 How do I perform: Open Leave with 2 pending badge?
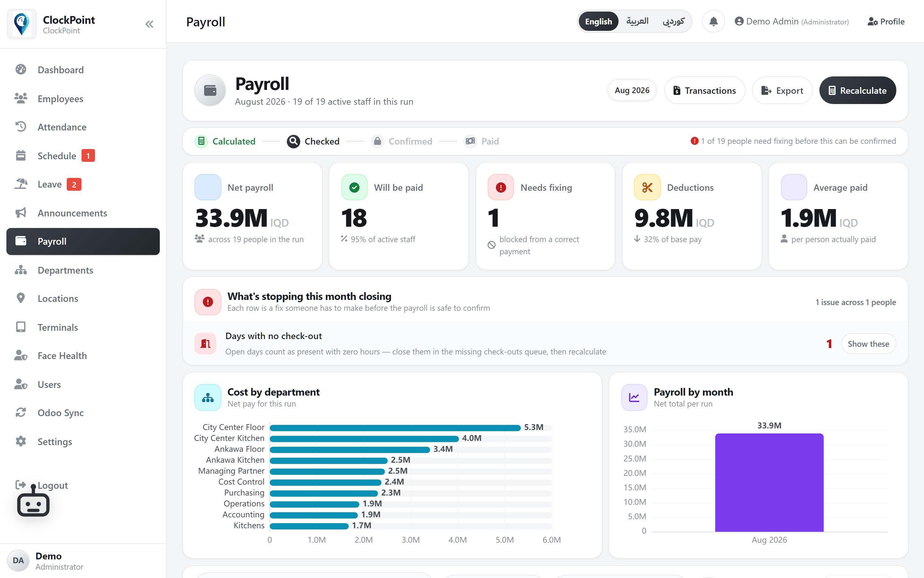83,184
